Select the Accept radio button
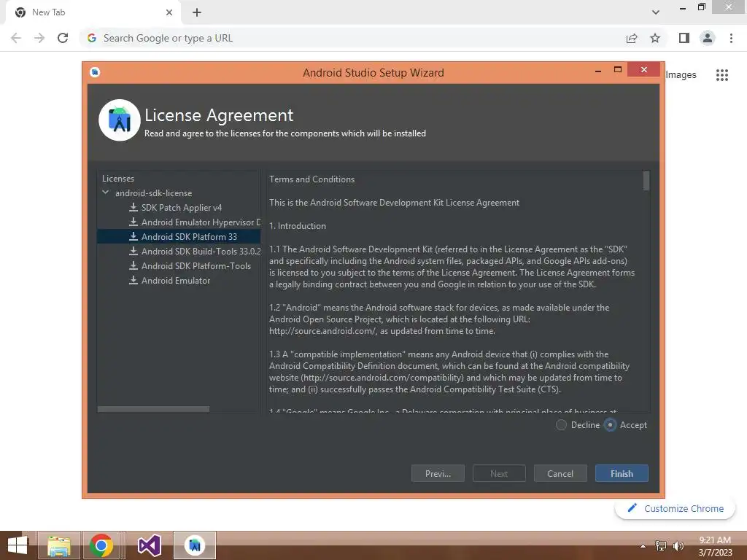The height and width of the screenshot is (560, 747). point(610,425)
